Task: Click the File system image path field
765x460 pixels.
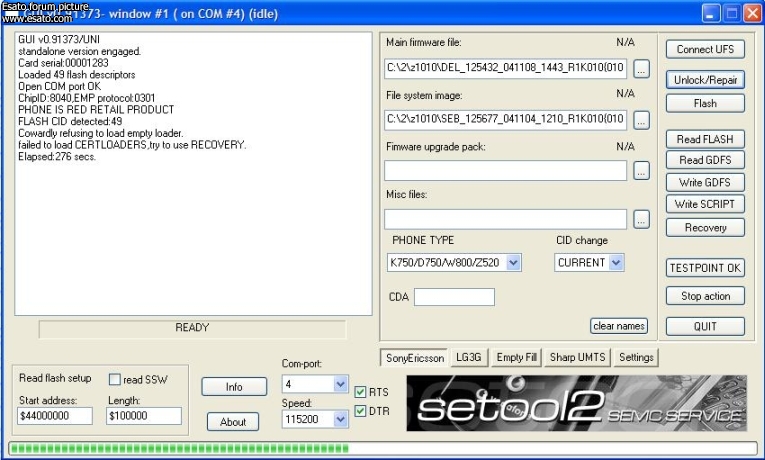Action: (x=505, y=119)
